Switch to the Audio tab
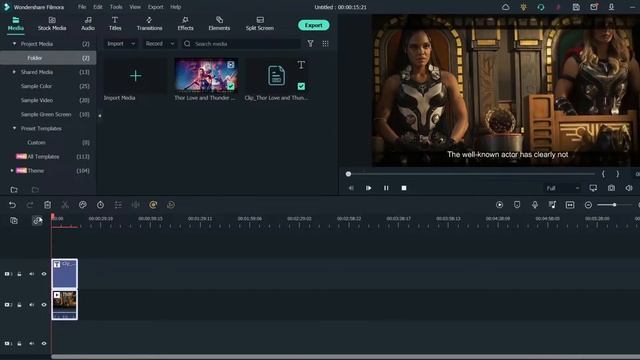The width and height of the screenshot is (640, 360). point(88,24)
